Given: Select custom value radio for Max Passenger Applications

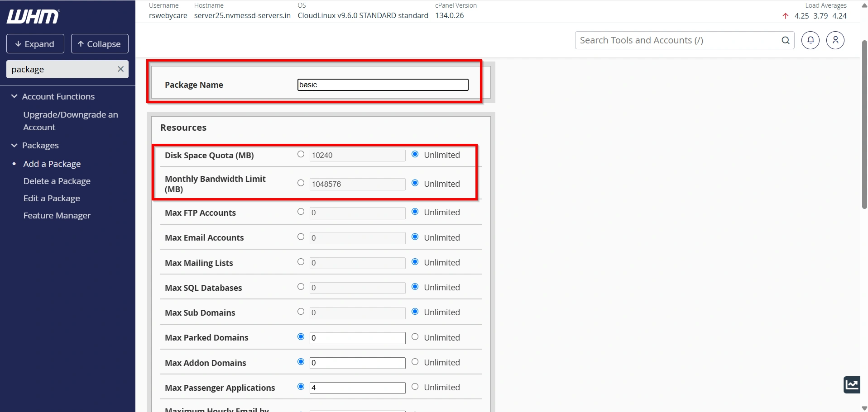Looking at the screenshot, I should tap(301, 387).
